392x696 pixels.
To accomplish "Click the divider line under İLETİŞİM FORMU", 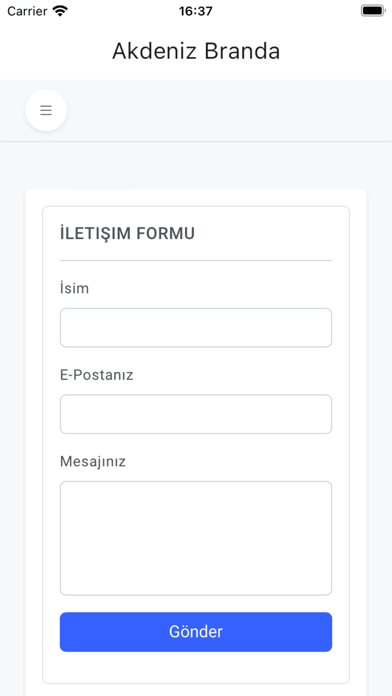I will click(196, 261).
